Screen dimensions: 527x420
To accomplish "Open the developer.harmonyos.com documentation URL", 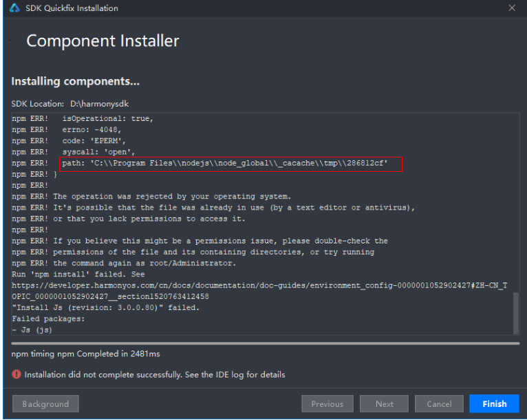I will pyautogui.click(x=259, y=291).
